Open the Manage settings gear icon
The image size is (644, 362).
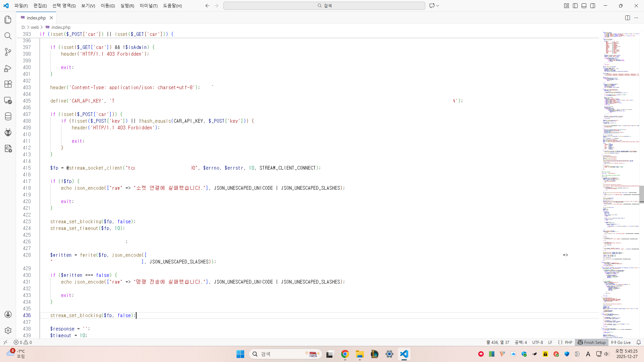click(x=8, y=330)
